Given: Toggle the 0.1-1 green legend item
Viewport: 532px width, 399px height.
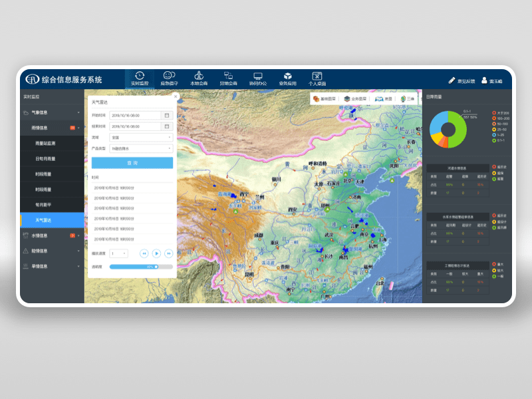Looking at the screenshot, I should click(x=498, y=140).
